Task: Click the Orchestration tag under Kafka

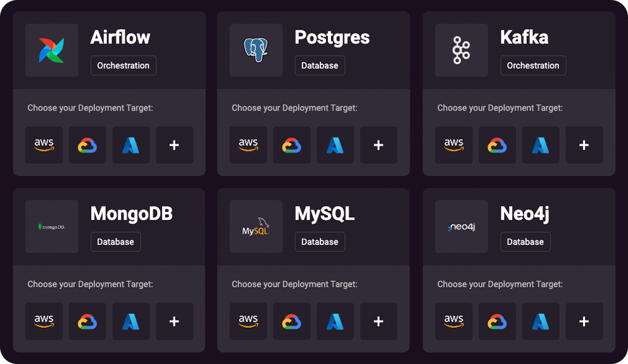Action: tap(533, 65)
